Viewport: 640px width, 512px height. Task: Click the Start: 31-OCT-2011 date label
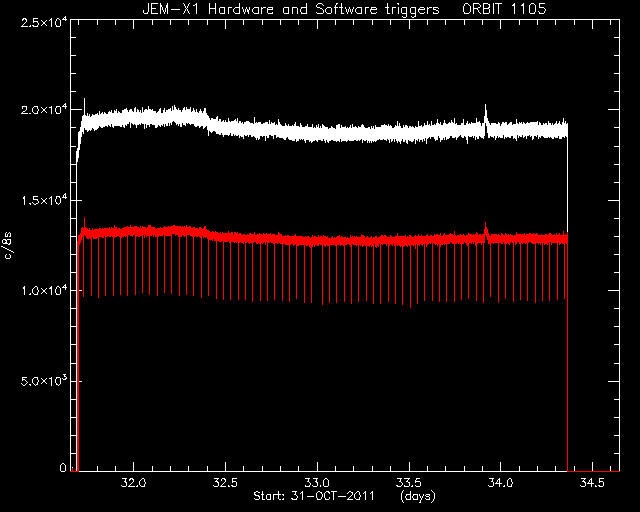pos(314,496)
